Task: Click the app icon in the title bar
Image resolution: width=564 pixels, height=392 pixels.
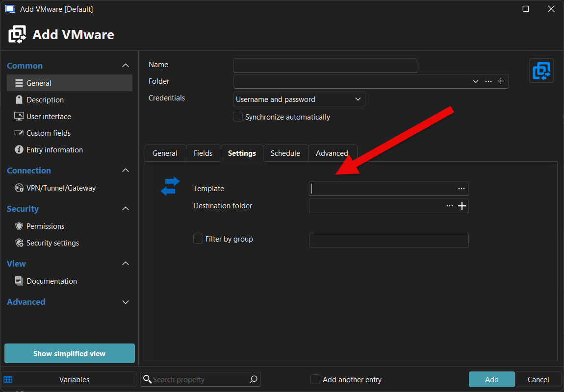Action: click(10, 9)
